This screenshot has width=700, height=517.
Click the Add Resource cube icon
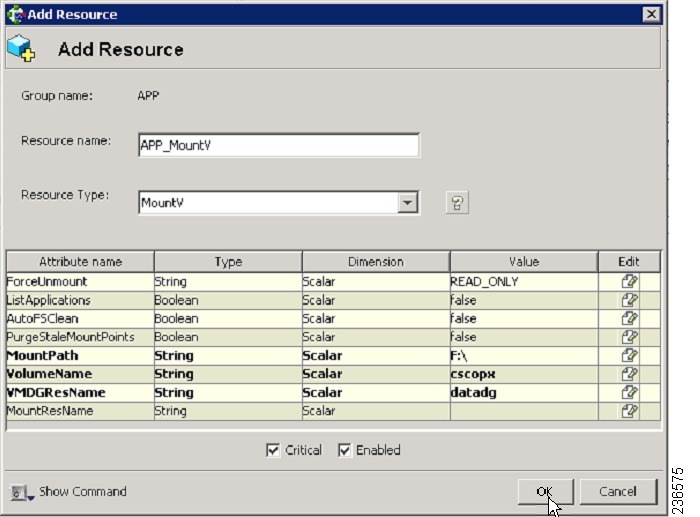21,48
